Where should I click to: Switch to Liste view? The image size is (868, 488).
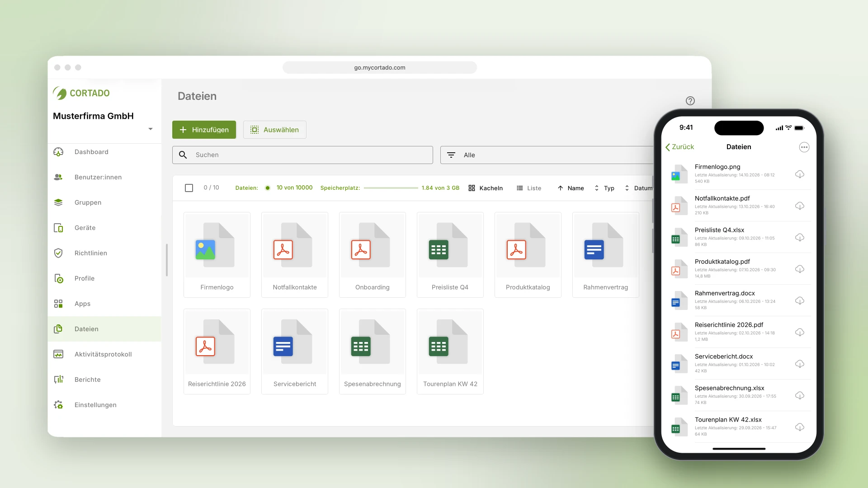528,188
